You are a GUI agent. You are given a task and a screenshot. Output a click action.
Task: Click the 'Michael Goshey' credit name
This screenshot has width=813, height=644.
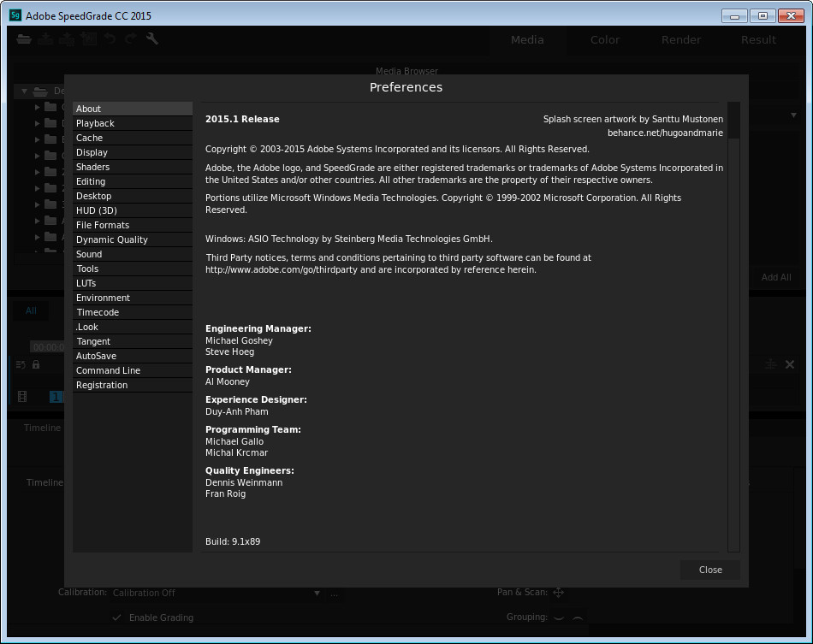239,340
